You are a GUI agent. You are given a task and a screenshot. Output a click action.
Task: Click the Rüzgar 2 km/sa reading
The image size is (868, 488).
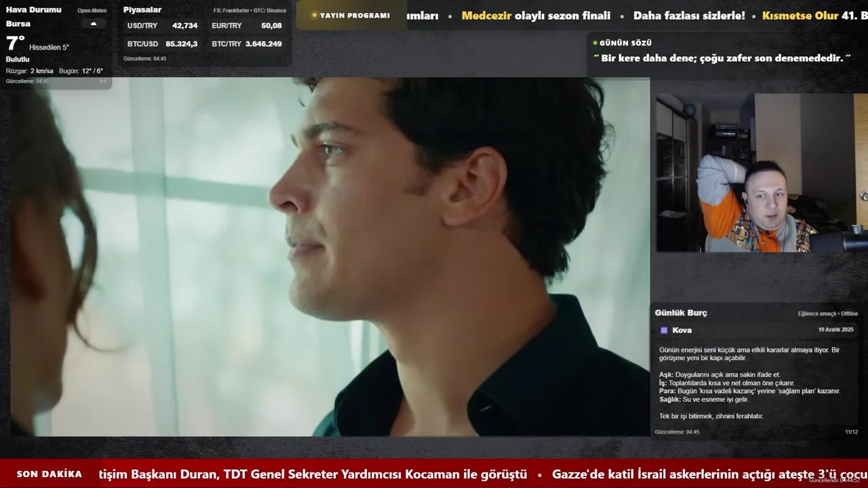(30, 71)
